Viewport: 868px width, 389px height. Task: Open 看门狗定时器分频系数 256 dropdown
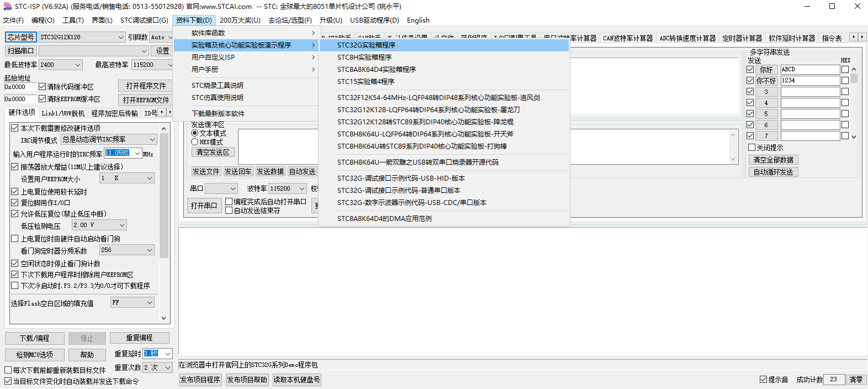[126, 250]
